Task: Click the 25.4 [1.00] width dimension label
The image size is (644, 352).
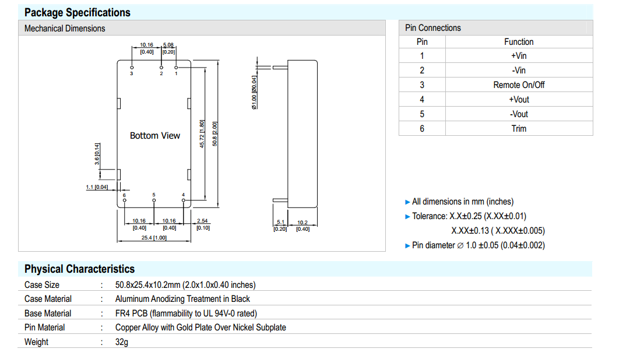Action: (153, 238)
